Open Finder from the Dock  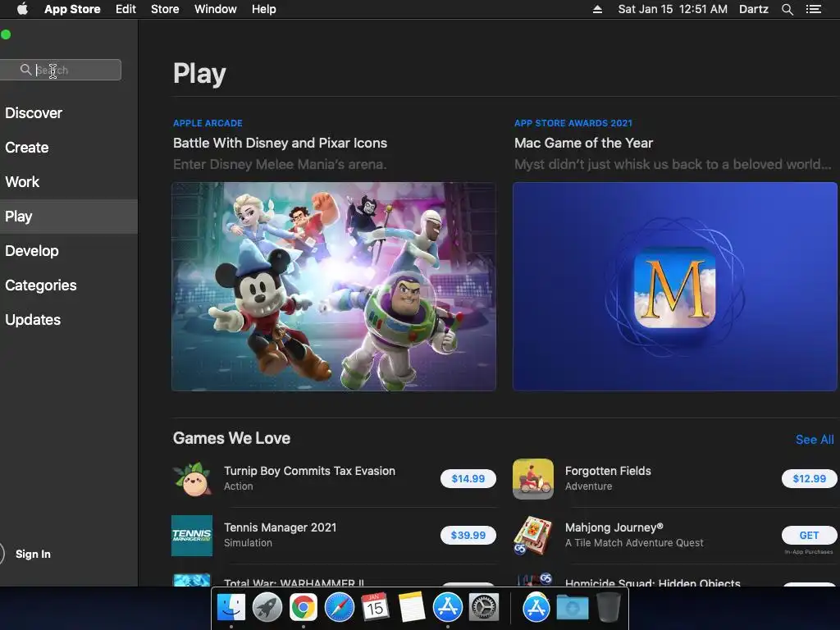[231, 608]
